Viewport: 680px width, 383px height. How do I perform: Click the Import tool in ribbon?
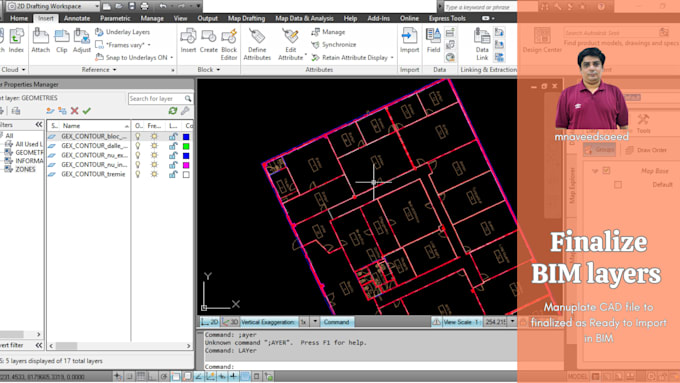[409, 40]
